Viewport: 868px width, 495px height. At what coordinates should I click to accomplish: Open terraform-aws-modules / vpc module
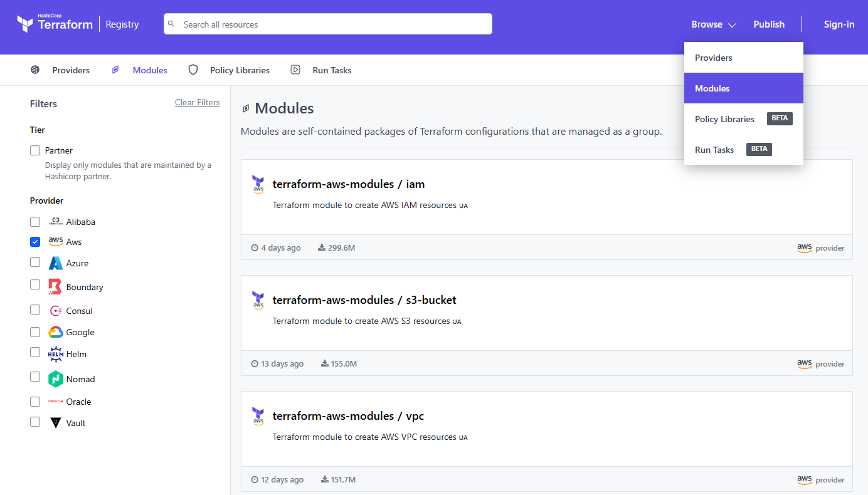click(x=349, y=416)
